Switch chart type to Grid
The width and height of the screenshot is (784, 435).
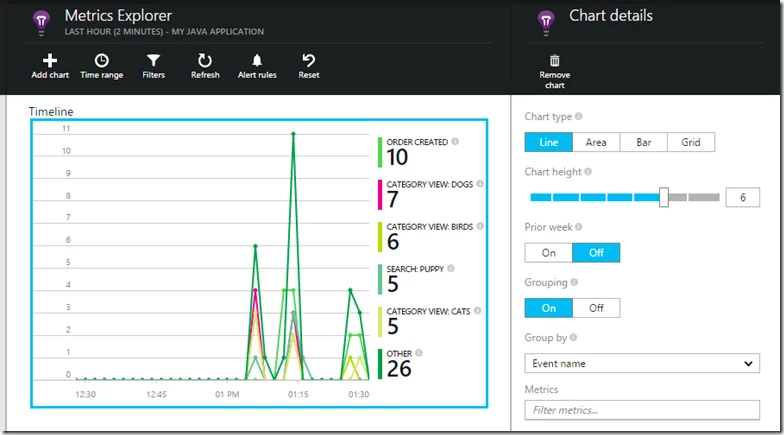pyautogui.click(x=691, y=142)
